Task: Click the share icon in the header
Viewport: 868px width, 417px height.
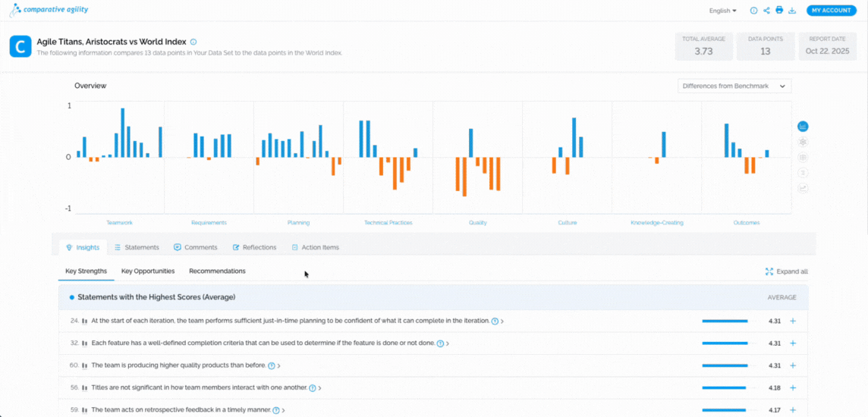Action: click(x=766, y=11)
